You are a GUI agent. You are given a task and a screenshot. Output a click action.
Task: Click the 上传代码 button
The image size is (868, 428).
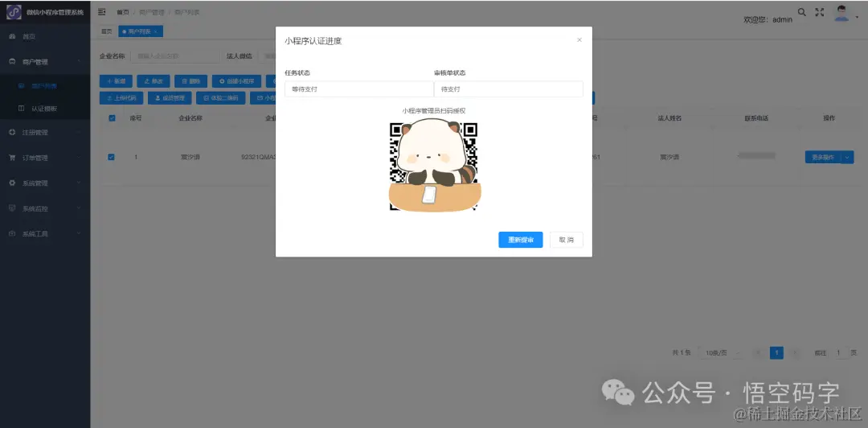[121, 98]
